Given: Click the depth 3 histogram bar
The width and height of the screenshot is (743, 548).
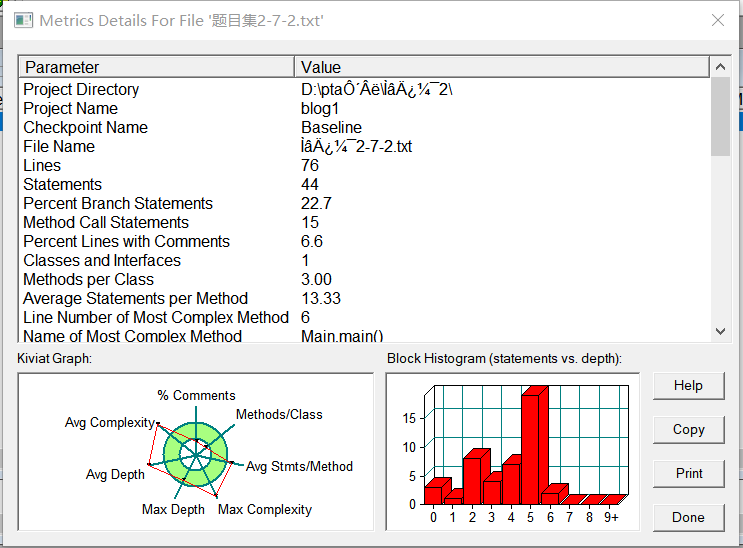Looking at the screenshot, I should tap(492, 489).
